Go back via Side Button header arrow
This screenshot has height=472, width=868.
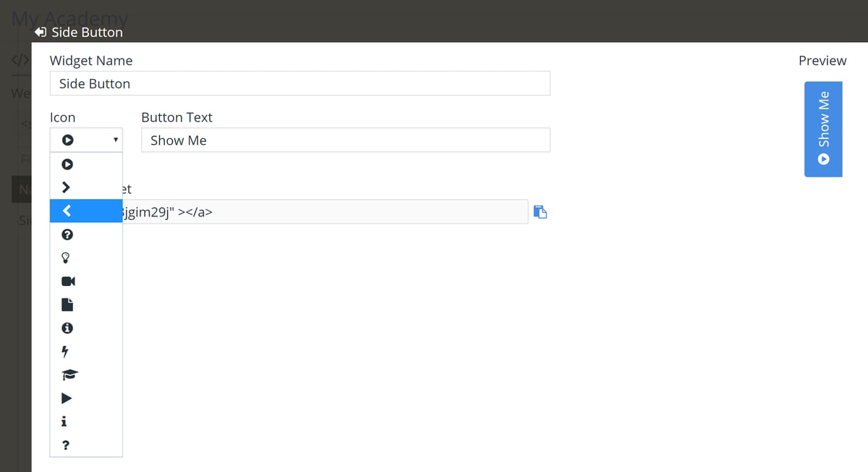point(41,32)
